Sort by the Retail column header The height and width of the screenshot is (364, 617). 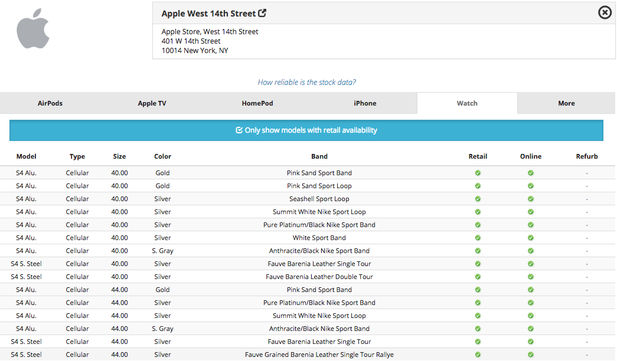[x=478, y=156]
